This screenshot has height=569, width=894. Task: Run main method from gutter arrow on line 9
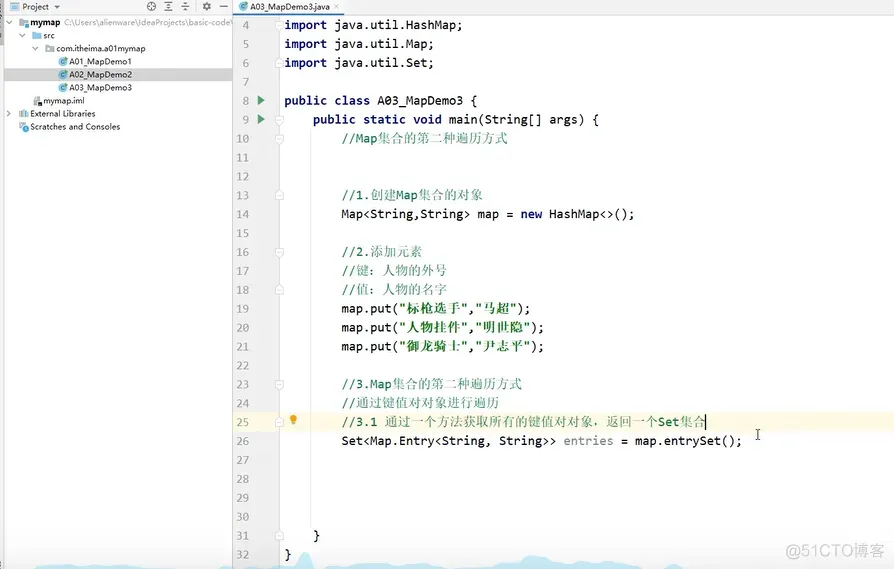[x=261, y=119]
